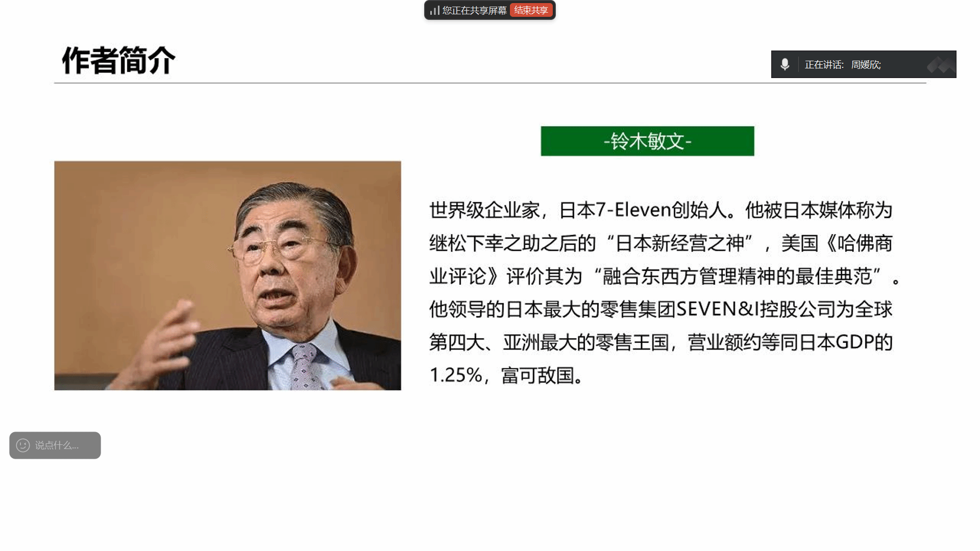Click the SEVEN&I text in paragraph
The height and width of the screenshot is (551, 980).
click(717, 309)
